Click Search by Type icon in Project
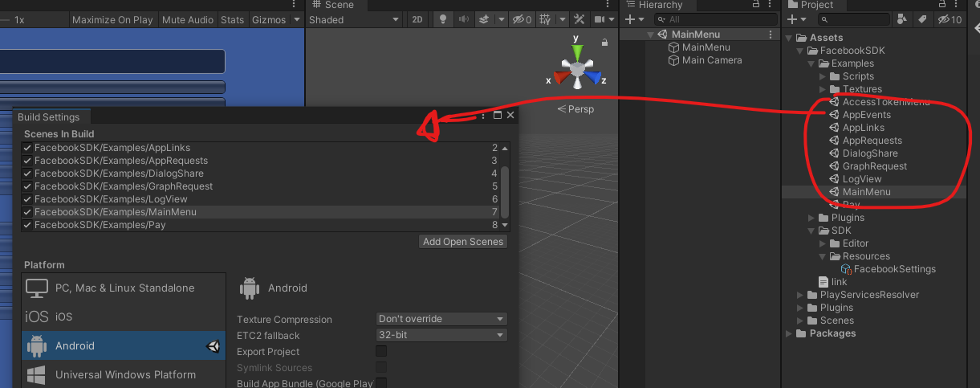 click(x=903, y=19)
